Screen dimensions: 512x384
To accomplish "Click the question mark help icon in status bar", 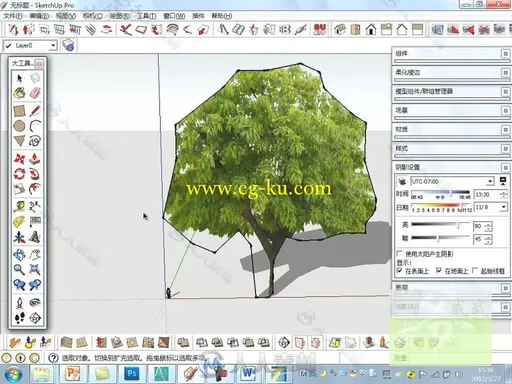I will (53, 358).
